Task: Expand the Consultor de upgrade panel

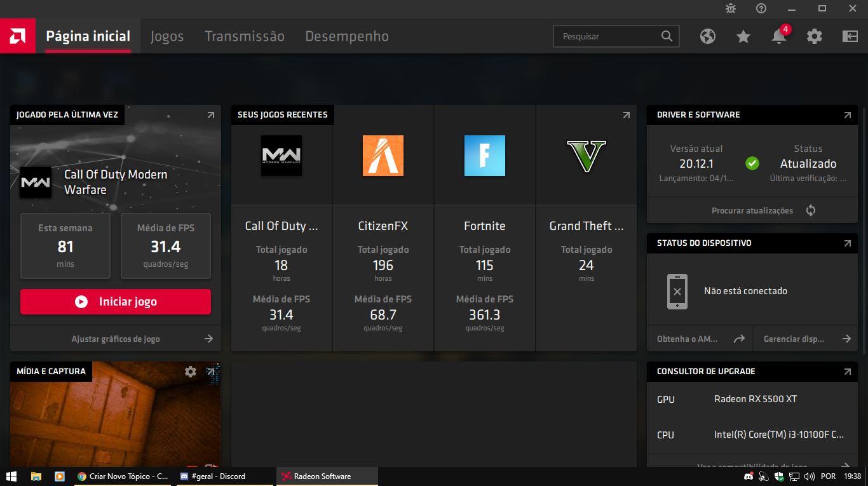Action: point(847,372)
